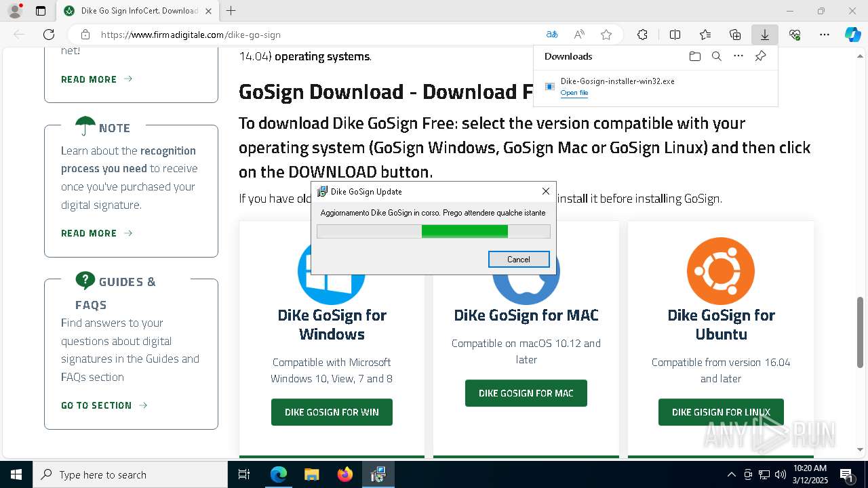Go back to previous page
This screenshot has height=488, width=868.
pos(19,35)
